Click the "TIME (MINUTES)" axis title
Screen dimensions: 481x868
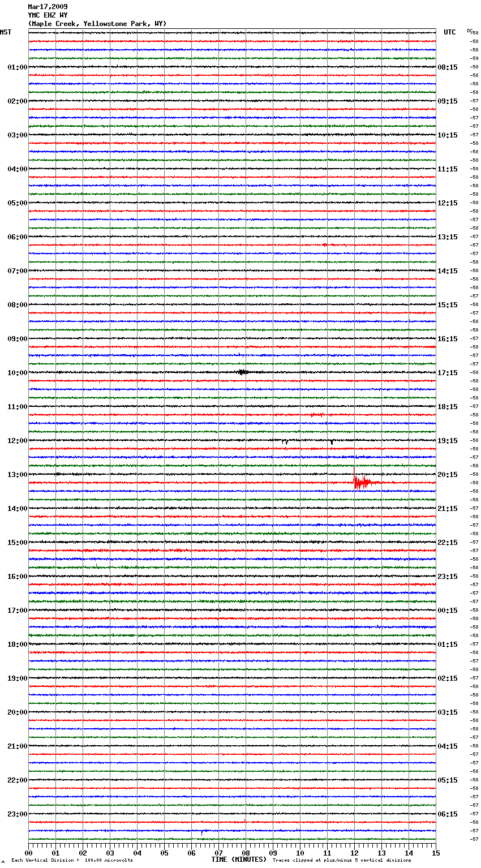(239, 860)
